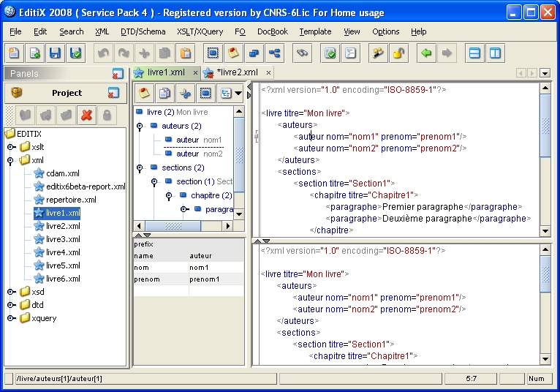Click the Save all icon with green check
The image size is (560, 392).
pyautogui.click(x=76, y=53)
